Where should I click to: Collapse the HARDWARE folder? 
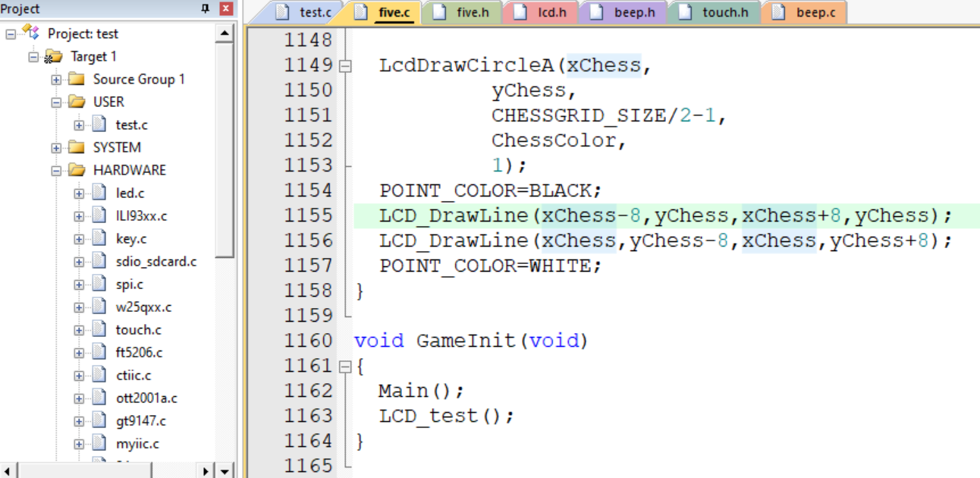coord(56,171)
